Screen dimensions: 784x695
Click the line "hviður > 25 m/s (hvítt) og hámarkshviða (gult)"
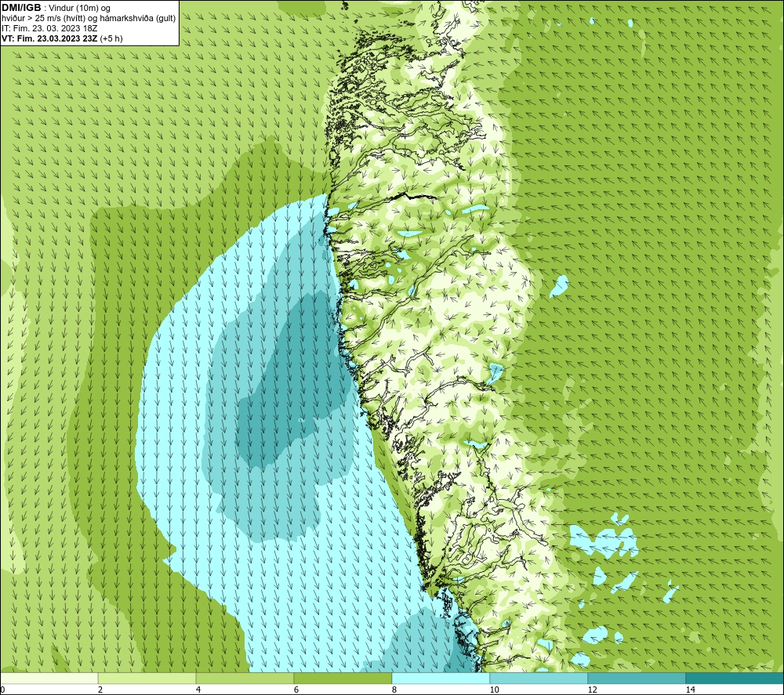(x=89, y=18)
